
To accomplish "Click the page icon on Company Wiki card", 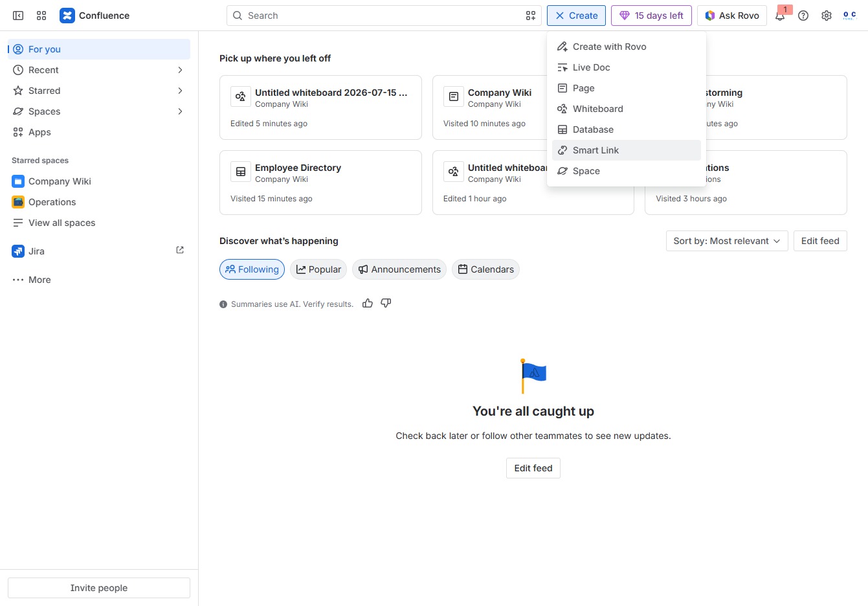I will click(454, 96).
